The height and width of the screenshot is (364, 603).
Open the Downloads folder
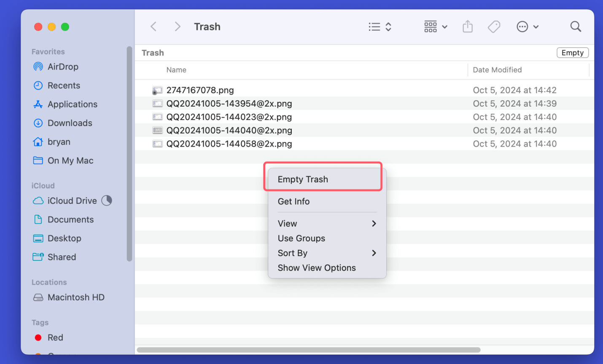(x=70, y=123)
